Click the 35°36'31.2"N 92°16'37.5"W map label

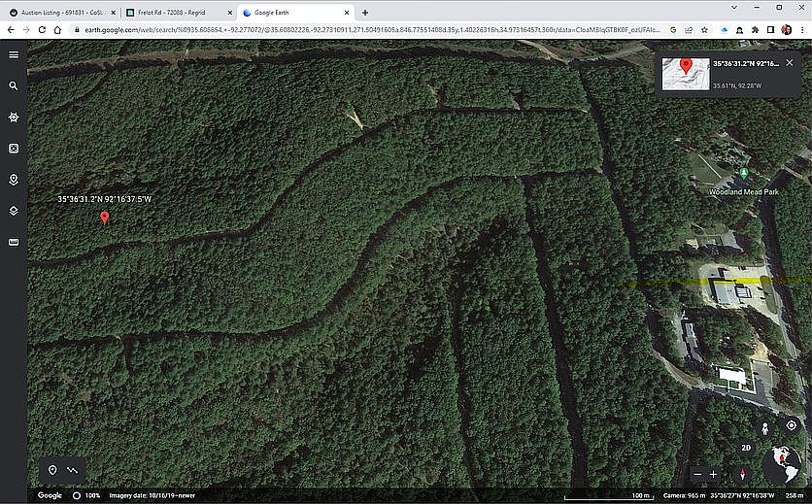(x=104, y=199)
